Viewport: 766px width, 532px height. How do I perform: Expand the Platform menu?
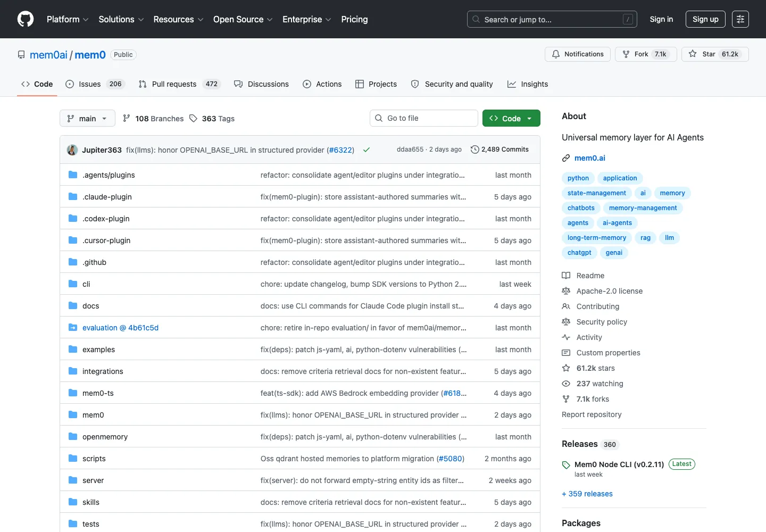pos(68,19)
